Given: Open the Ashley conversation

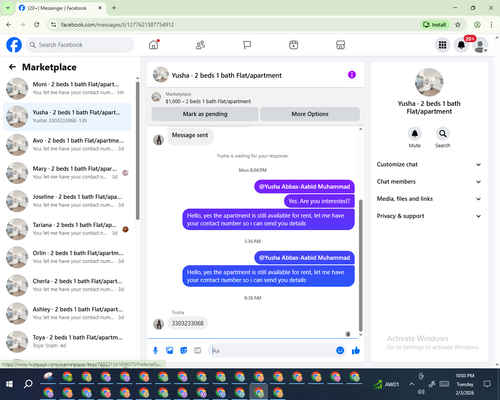Looking at the screenshot, I should pos(67,313).
